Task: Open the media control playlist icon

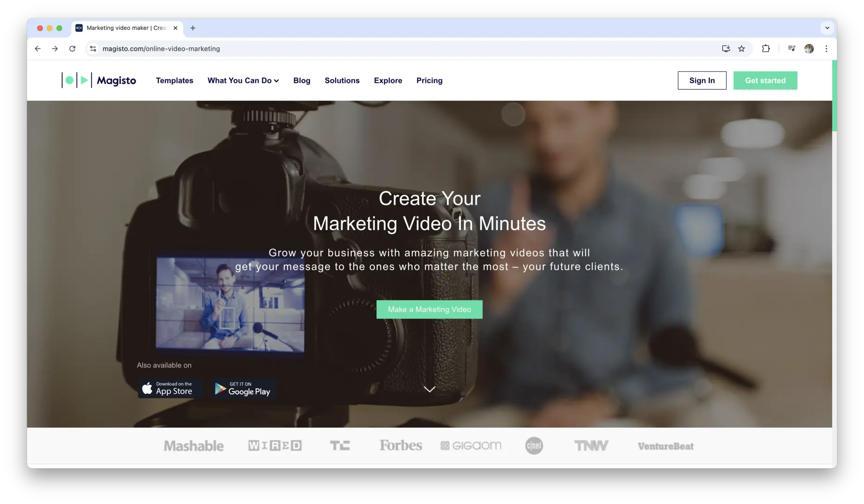Action: [792, 49]
